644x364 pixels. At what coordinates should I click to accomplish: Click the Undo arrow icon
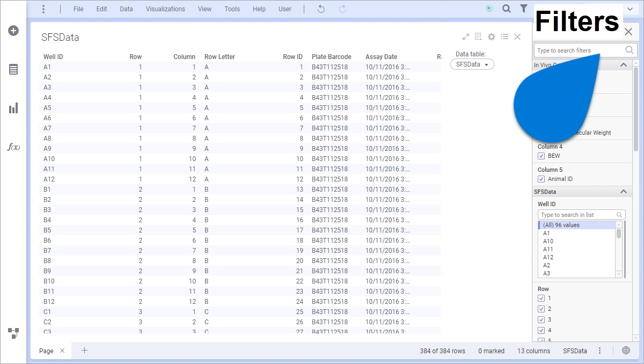(321, 9)
